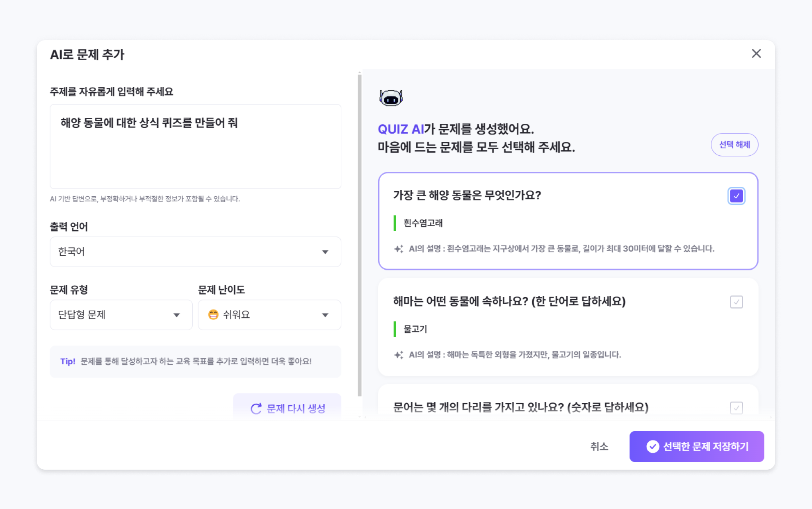Click the left panel vertical scrollbar
The image size is (812, 509).
360,234
